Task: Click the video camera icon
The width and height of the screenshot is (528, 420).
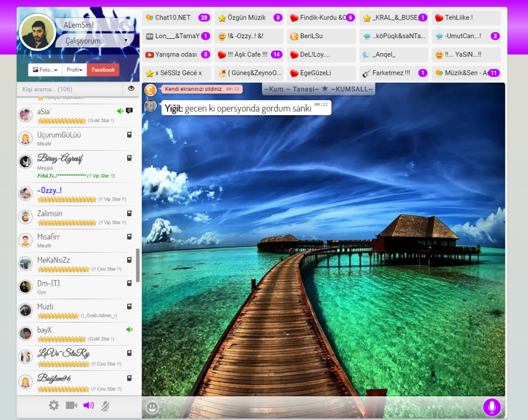Action: [x=71, y=406]
